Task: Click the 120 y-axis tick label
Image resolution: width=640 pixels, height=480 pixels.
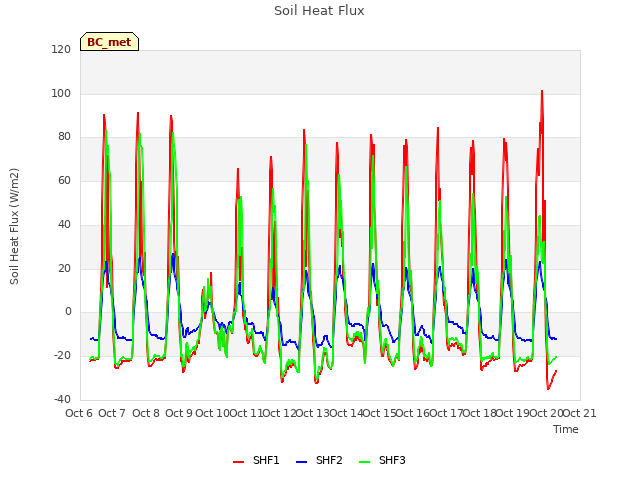Action: pyautogui.click(x=61, y=49)
